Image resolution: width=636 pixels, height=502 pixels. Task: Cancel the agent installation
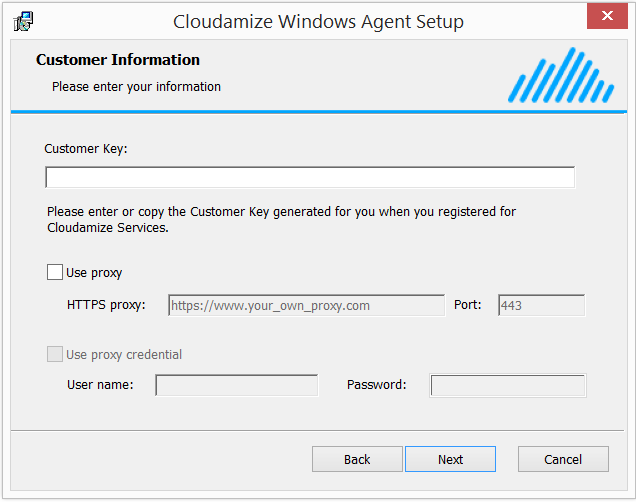pyautogui.click(x=563, y=459)
